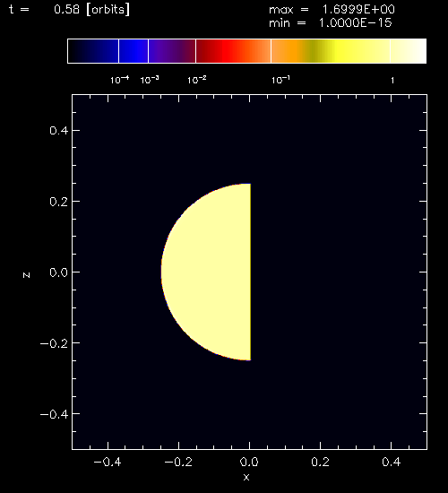Screen dimensions: 448x493
Task: Click the x-axis tick label -0.4
Action: point(108,462)
